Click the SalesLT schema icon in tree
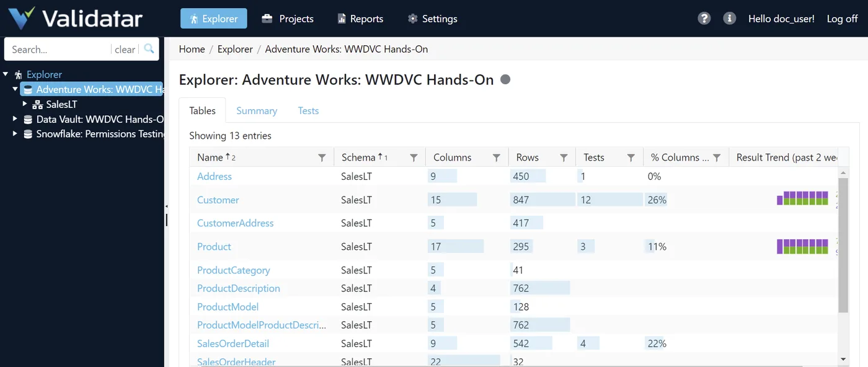This screenshot has height=367, width=868. click(37, 104)
